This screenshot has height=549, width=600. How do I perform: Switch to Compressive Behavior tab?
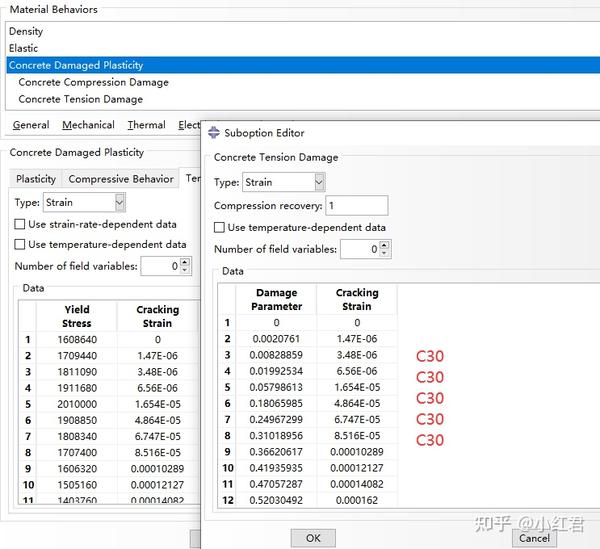121,179
